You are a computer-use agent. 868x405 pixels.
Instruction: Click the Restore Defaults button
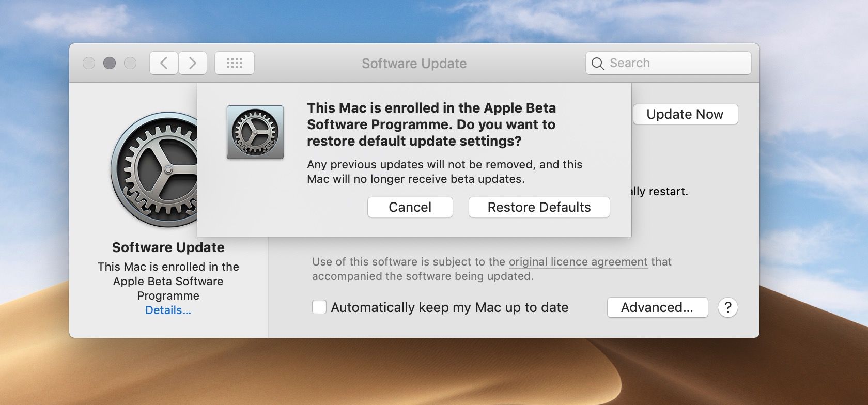coord(539,207)
